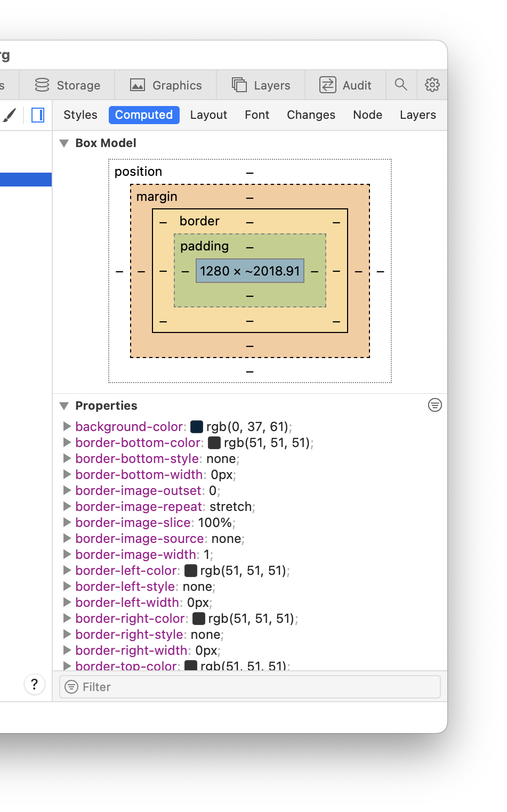
Task: Click the properties filter options icon
Action: tap(434, 405)
